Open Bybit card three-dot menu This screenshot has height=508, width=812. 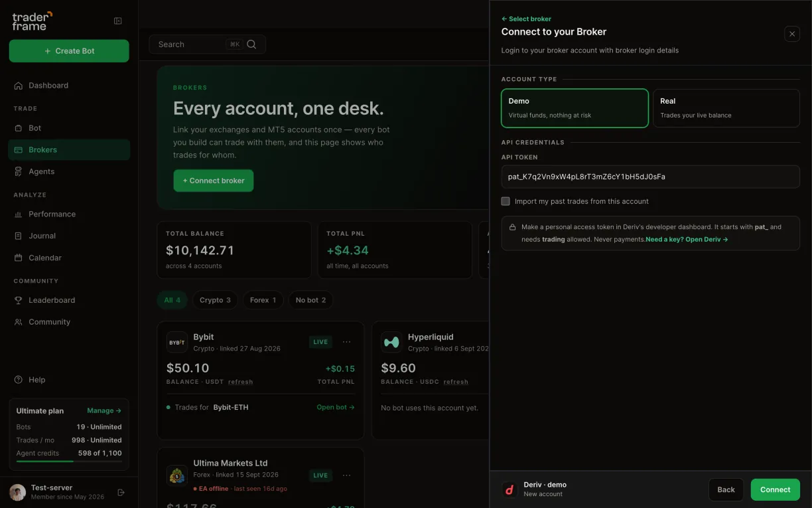[x=346, y=342]
